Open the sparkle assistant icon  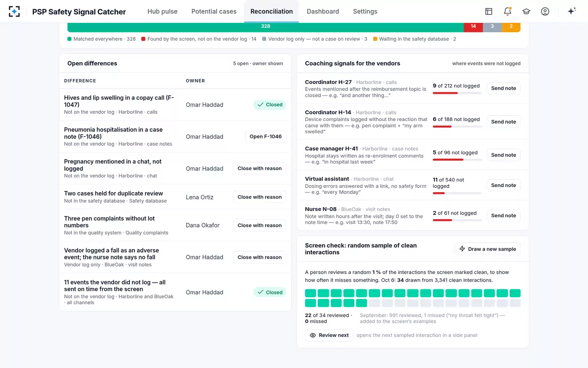(572, 11)
